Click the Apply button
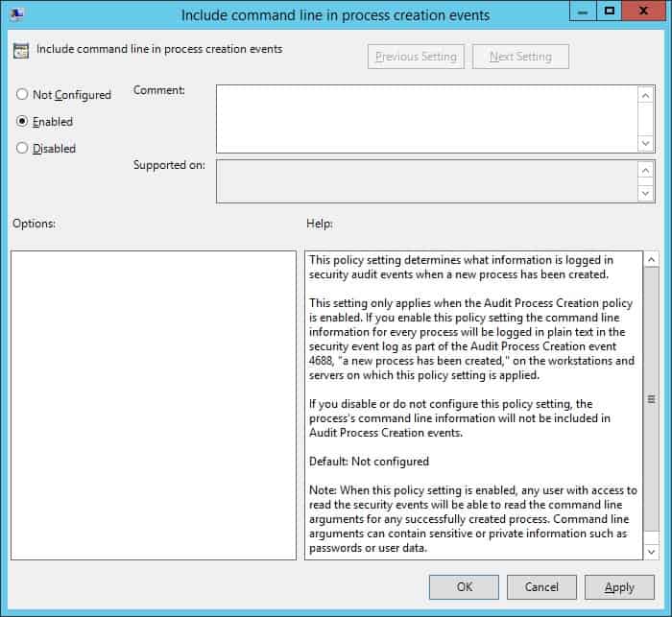This screenshot has height=617, width=672. tap(619, 587)
